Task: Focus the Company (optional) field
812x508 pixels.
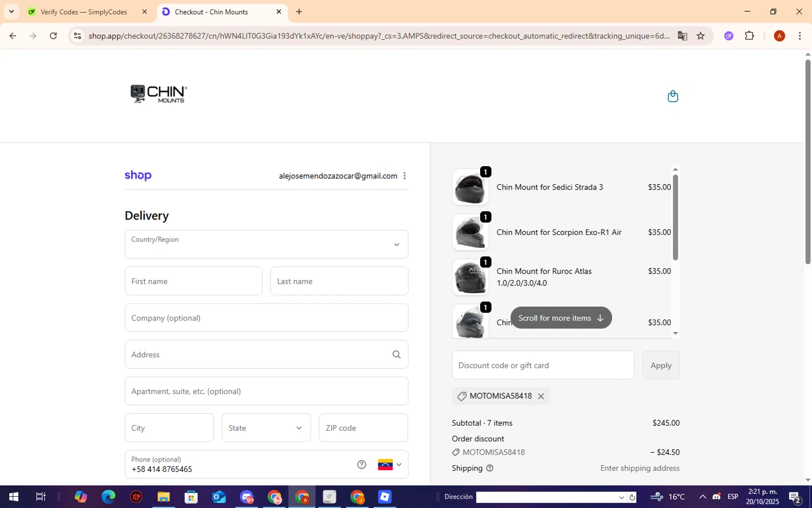Action: [266, 318]
